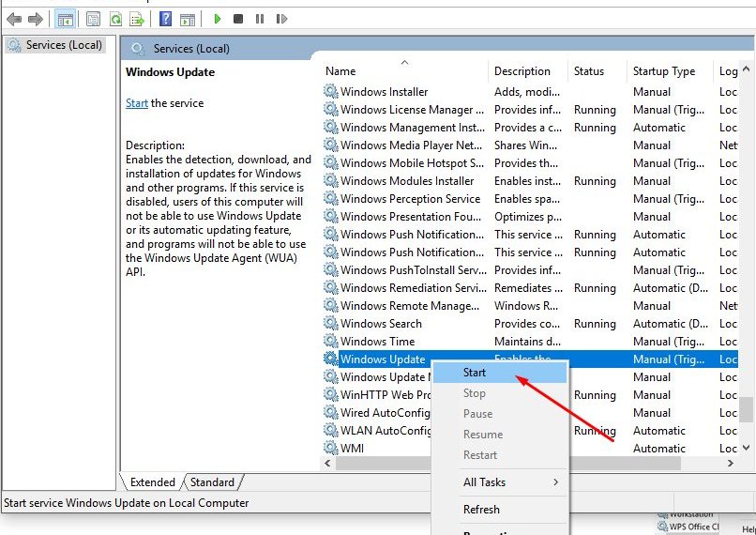The width and height of the screenshot is (756, 535).
Task: Select the Windows Management Instrumentation row
Action: pos(529,128)
